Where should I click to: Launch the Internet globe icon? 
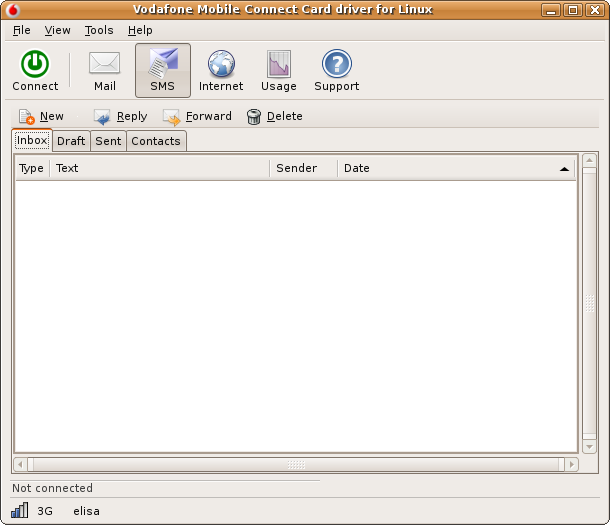pyautogui.click(x=221, y=65)
